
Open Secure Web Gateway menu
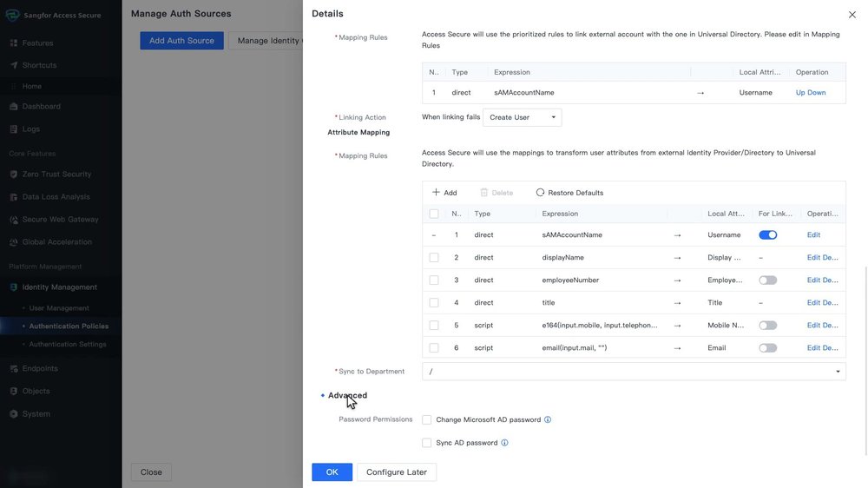coord(61,220)
